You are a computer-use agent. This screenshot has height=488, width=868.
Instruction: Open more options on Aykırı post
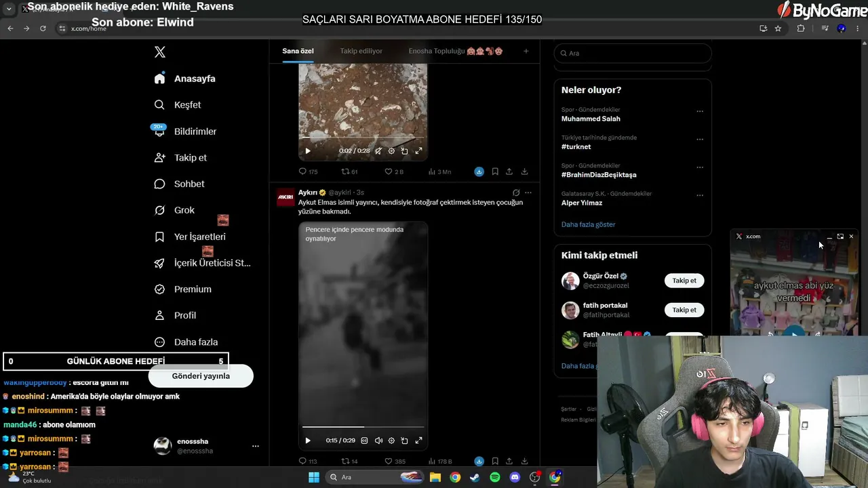tap(528, 192)
